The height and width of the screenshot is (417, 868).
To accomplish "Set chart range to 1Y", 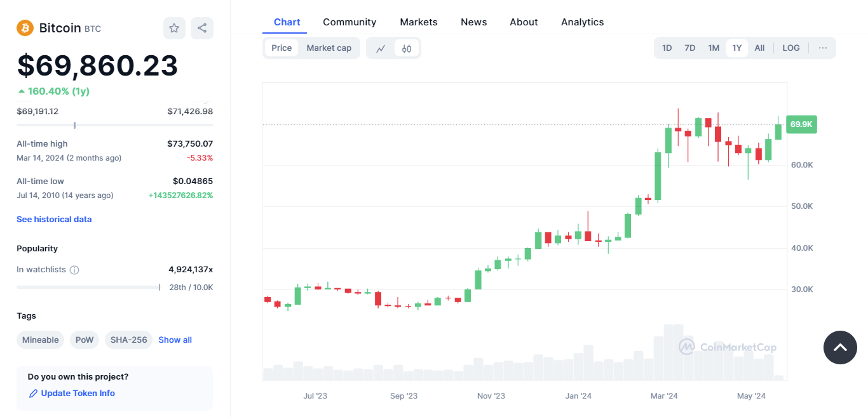I will point(736,48).
